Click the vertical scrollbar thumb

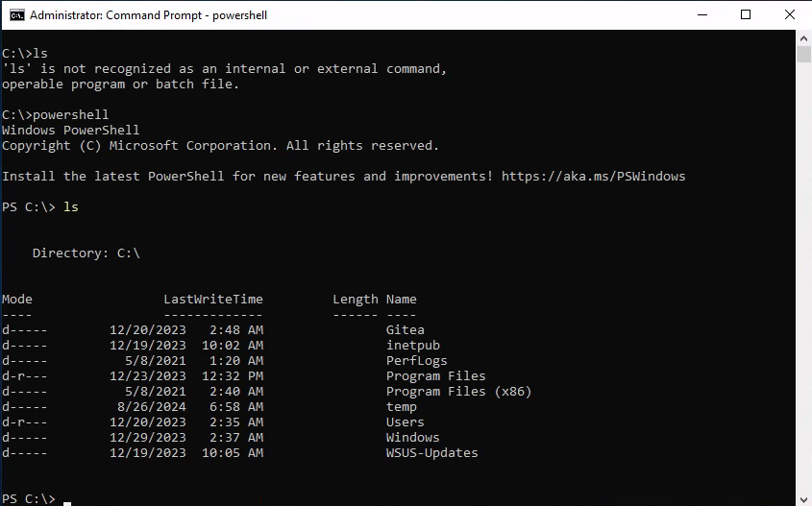point(804,54)
